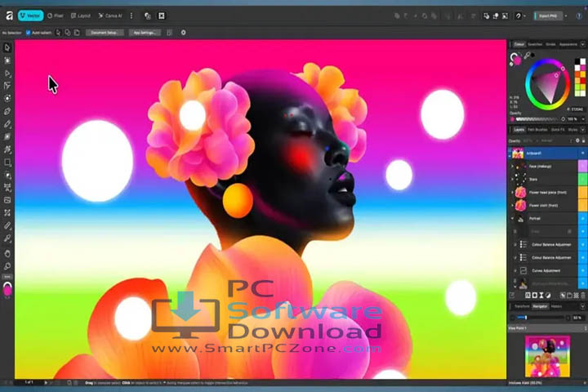The height and width of the screenshot is (392, 588).
Task: Select the Place Image tool
Action: [7, 200]
